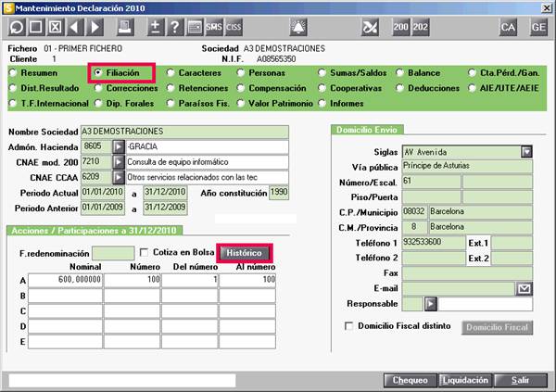556x392 pixels.
Task: Go to next record with right arrow
Action: click(x=95, y=27)
